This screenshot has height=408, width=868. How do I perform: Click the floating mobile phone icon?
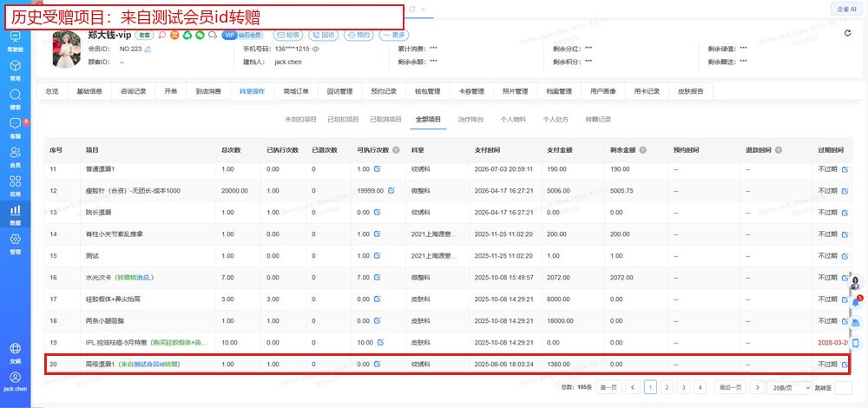coord(856,343)
